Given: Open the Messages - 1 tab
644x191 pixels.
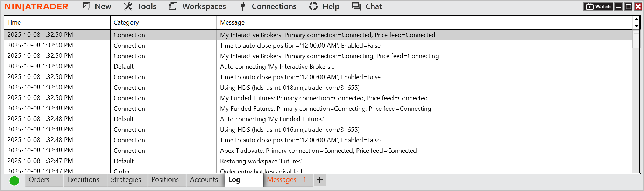Looking at the screenshot, I should click(x=286, y=180).
